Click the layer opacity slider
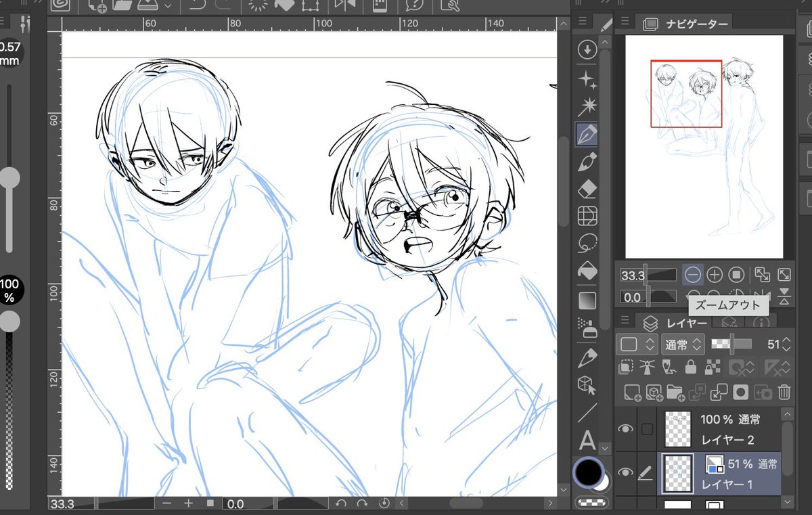 [x=731, y=344]
